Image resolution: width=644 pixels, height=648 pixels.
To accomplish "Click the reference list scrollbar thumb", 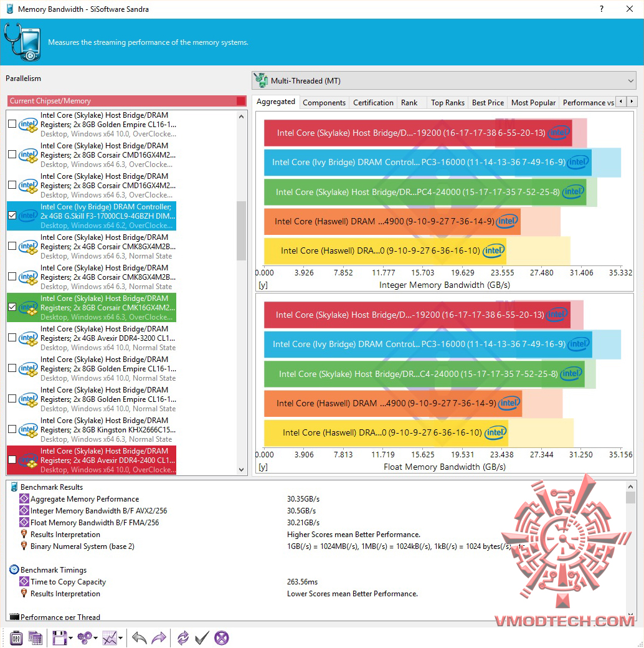I will coord(241,231).
